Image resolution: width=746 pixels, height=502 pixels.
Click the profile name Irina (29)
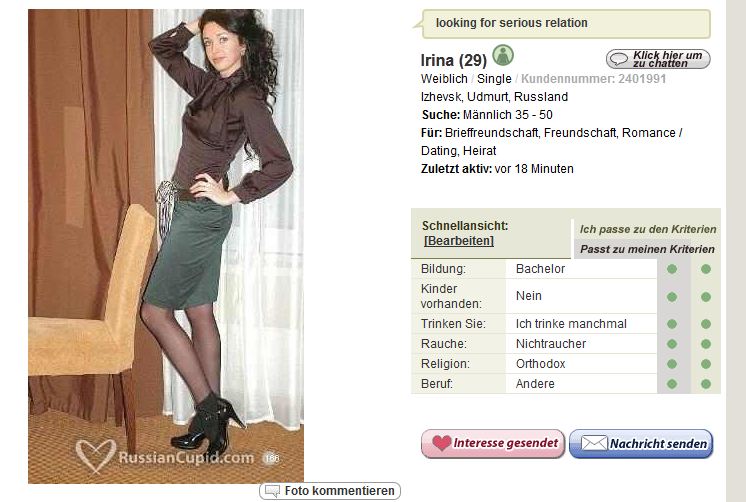click(453, 60)
